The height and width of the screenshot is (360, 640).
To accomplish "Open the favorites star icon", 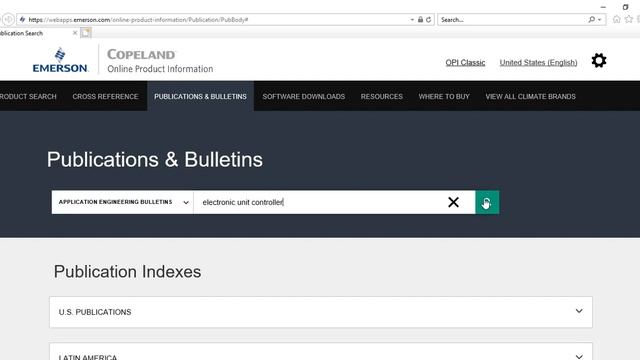I will pos(629,19).
